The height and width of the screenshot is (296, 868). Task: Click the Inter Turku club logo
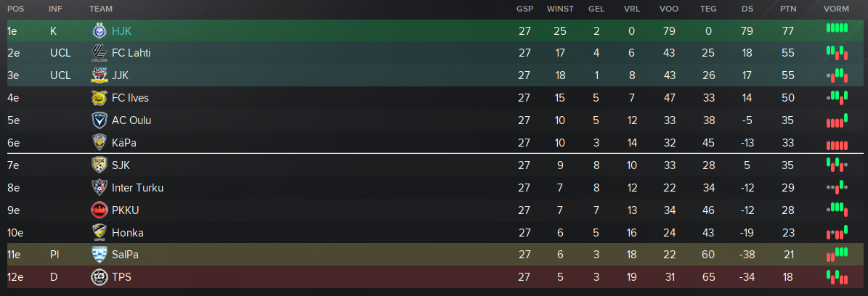coord(99,188)
